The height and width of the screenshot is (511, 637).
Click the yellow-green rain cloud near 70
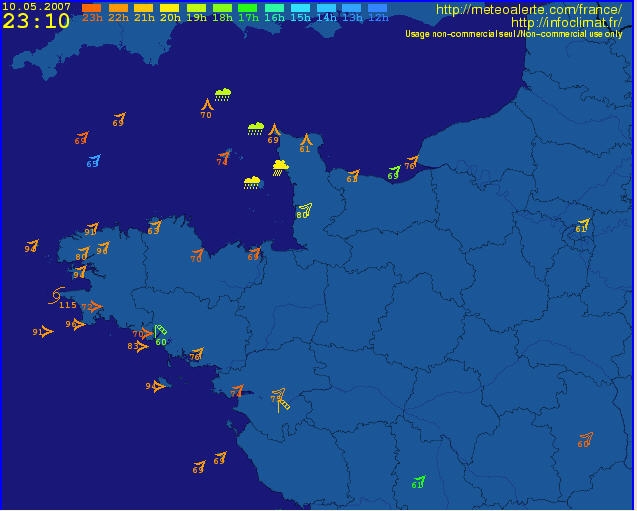click(223, 95)
